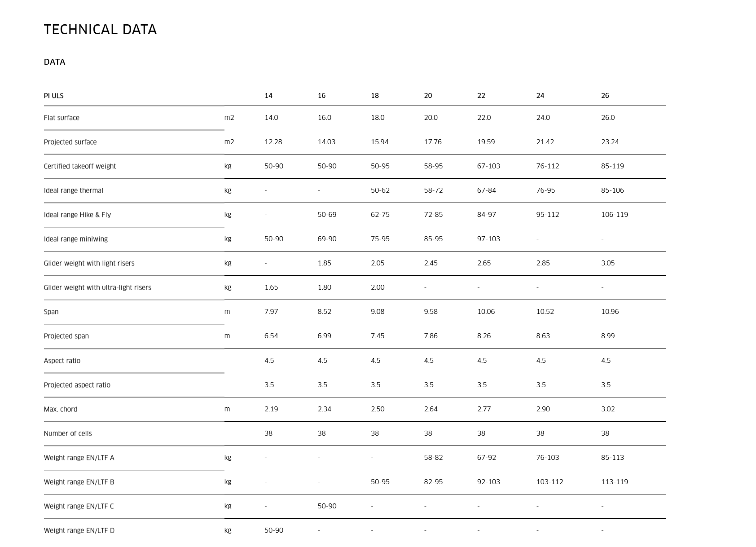Select the Number of cells row label
The image size is (756, 547).
pos(68,433)
